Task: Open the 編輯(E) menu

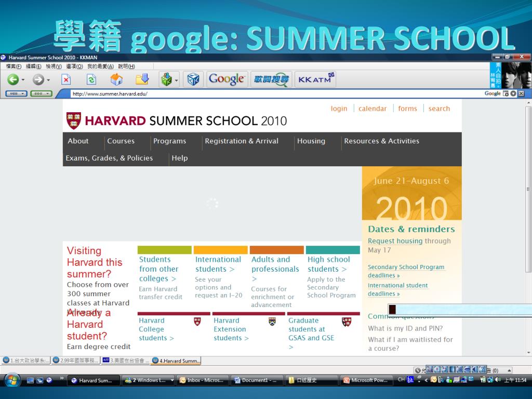Action: point(34,66)
